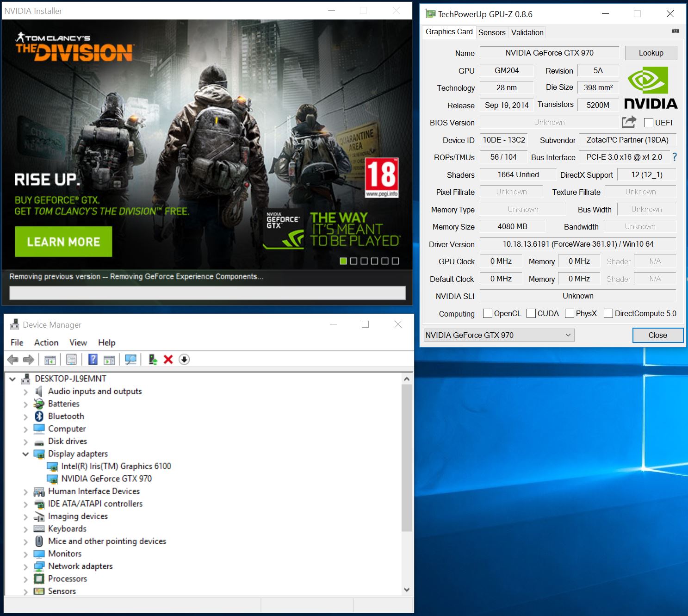Open the GPU selection dropdown in GPU-Z
This screenshot has width=688, height=616.
click(x=499, y=335)
